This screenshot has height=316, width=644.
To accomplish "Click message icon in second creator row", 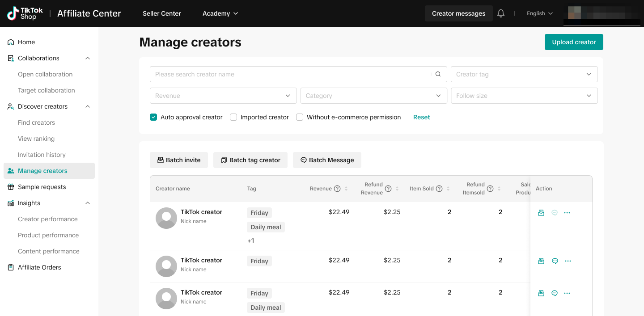I will [x=555, y=261].
